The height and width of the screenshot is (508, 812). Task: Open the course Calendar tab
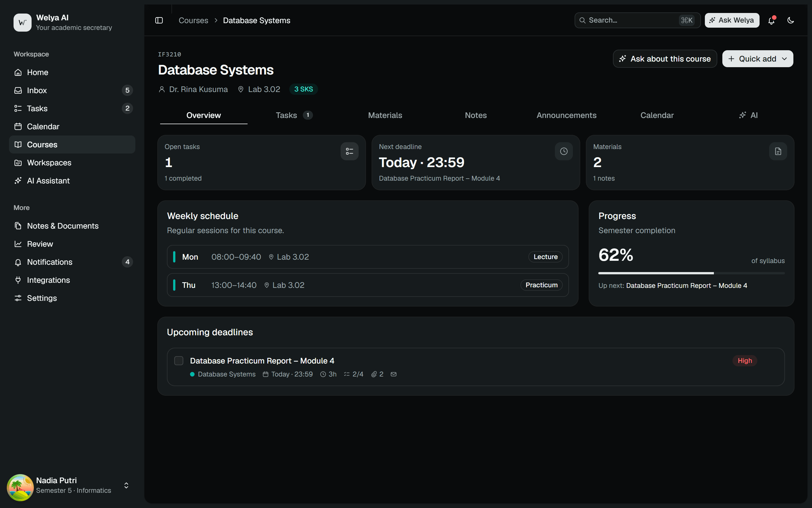[657, 115]
